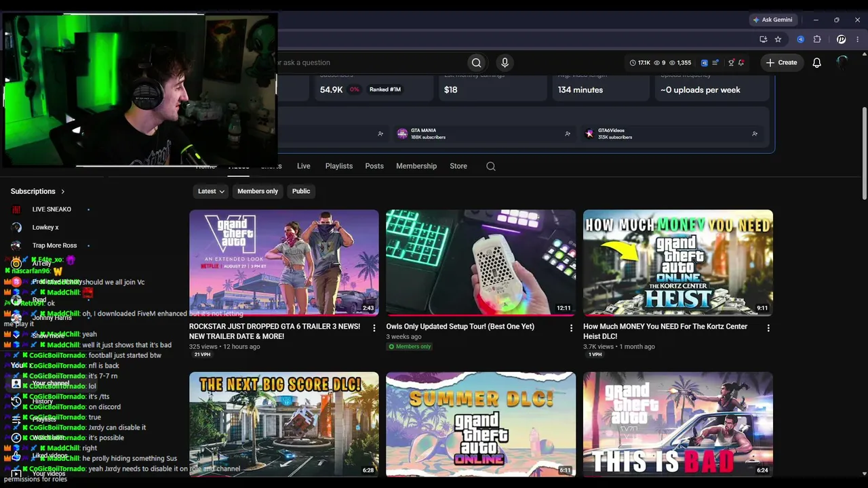The height and width of the screenshot is (488, 868).
Task: Switch to the Playlists tab
Action: [x=339, y=166]
